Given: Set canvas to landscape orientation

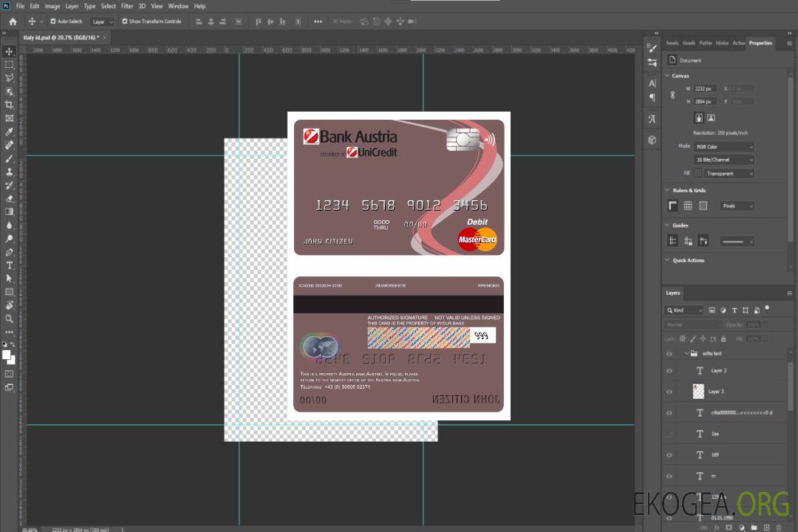Looking at the screenshot, I should (x=711, y=117).
